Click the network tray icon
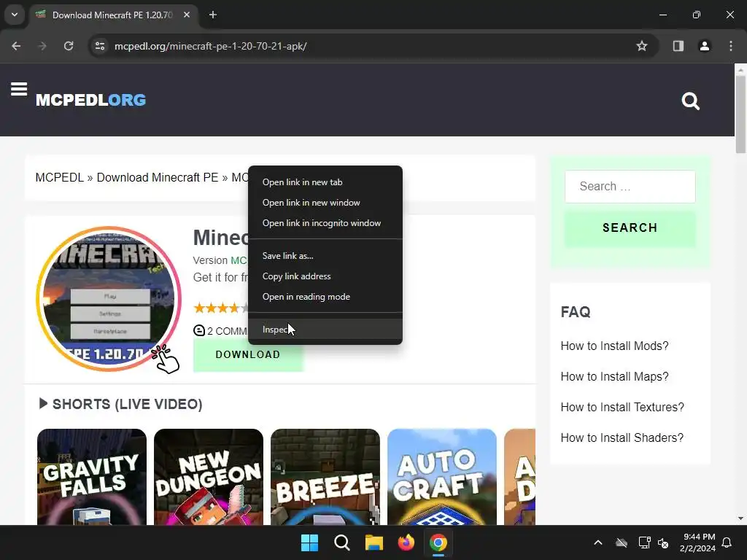The height and width of the screenshot is (560, 747). (x=644, y=542)
